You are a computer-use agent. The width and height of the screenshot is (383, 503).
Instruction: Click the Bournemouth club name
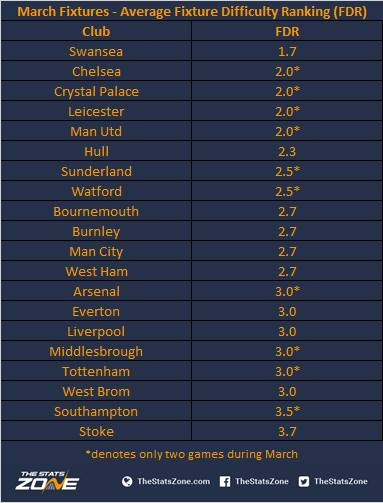coord(96,212)
